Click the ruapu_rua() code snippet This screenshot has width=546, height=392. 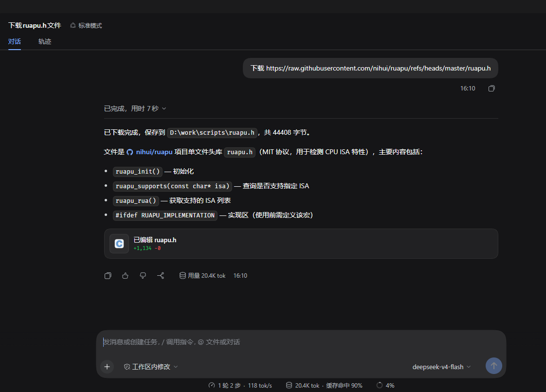pyautogui.click(x=136, y=201)
